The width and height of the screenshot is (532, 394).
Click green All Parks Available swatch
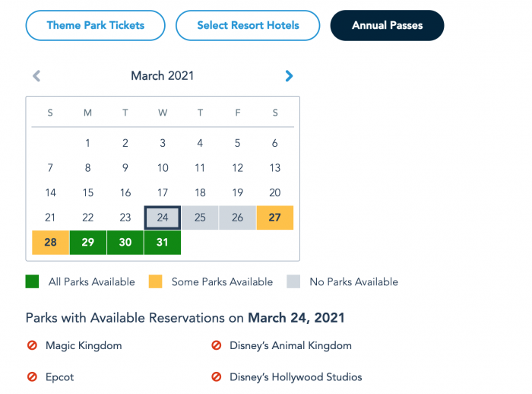pos(32,281)
